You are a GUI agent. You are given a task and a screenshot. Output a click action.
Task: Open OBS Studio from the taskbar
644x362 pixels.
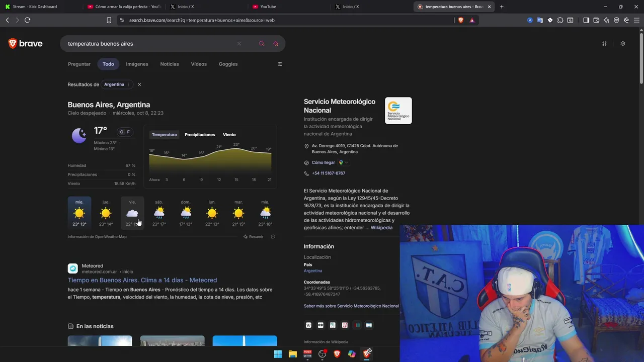click(x=323, y=354)
